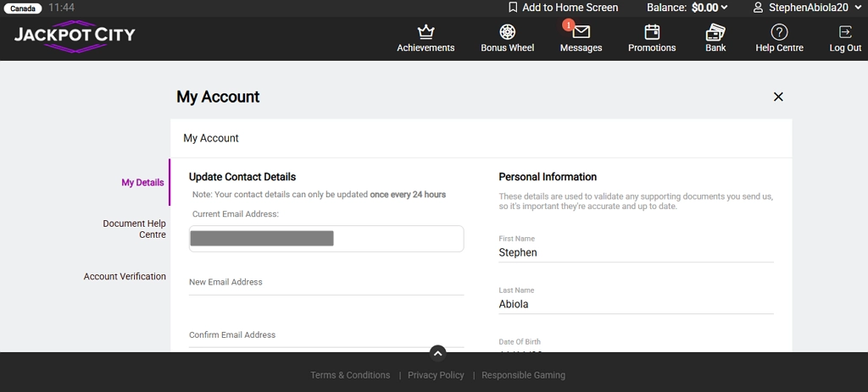Open the Document Help Centre tab

click(x=134, y=229)
